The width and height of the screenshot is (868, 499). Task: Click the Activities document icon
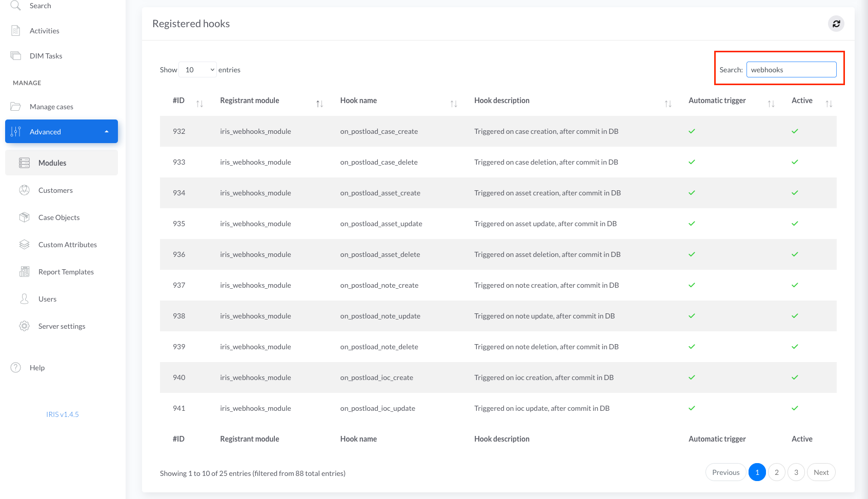(16, 31)
